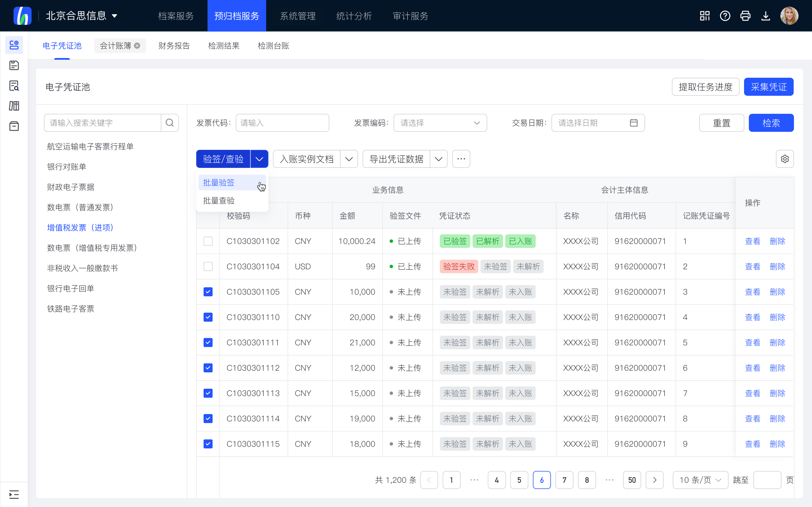The image size is (812, 507).
Task: Click the 发票代码 input field
Action: coord(282,123)
